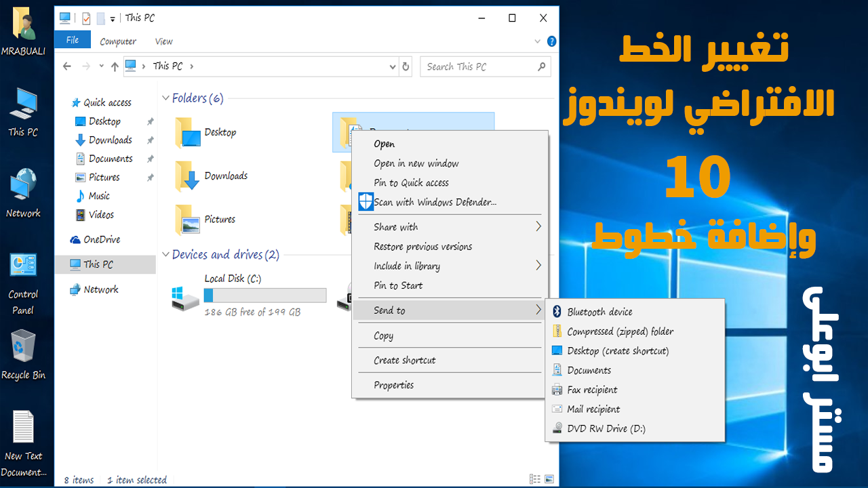This screenshot has height=488, width=868.
Task: Select Desktop (create shortcut) in Send to
Action: tap(635, 351)
